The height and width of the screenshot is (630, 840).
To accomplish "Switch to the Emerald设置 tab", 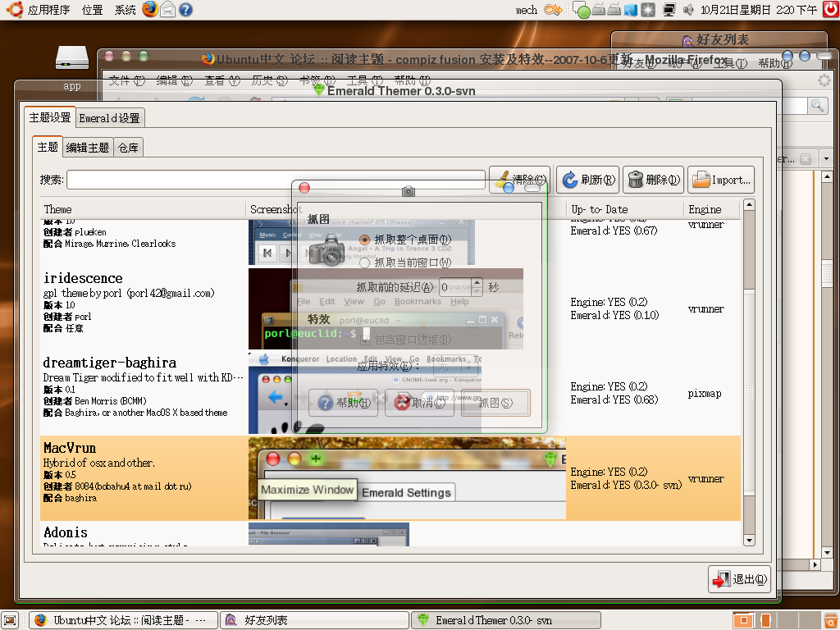I will pyautogui.click(x=109, y=118).
